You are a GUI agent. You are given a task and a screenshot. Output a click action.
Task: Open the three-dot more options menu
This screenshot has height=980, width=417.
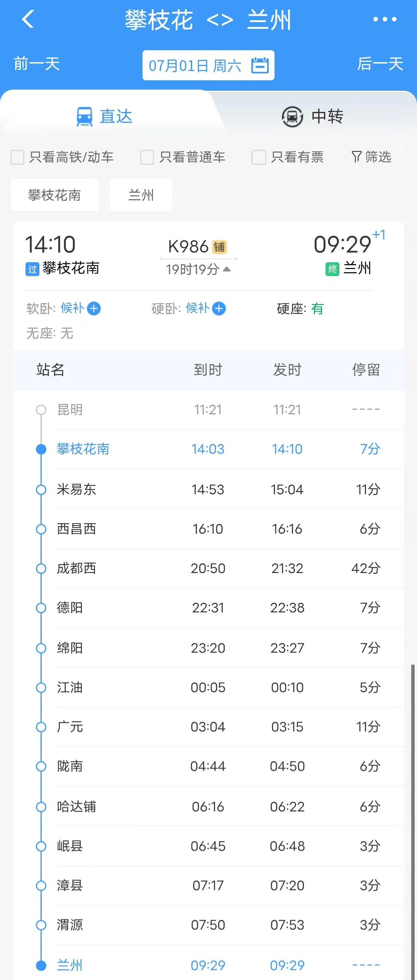(x=385, y=19)
